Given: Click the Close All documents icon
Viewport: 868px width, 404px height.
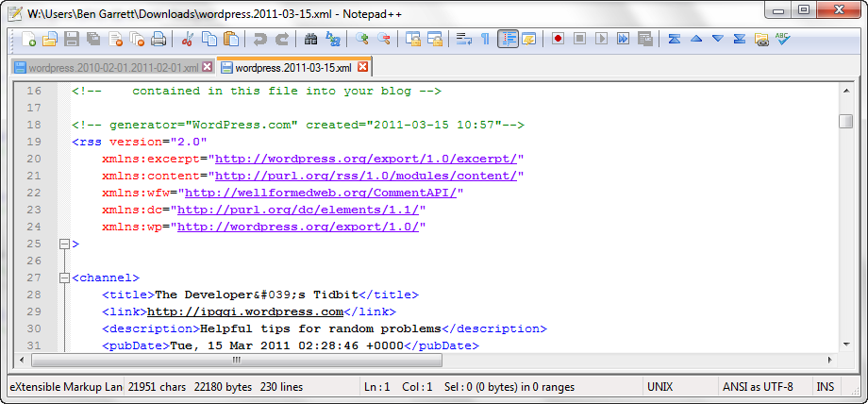Looking at the screenshot, I should click(137, 39).
